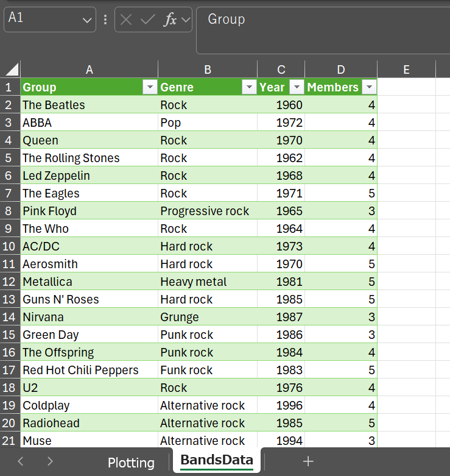Select column D header
The width and height of the screenshot is (450, 476).
[341, 69]
